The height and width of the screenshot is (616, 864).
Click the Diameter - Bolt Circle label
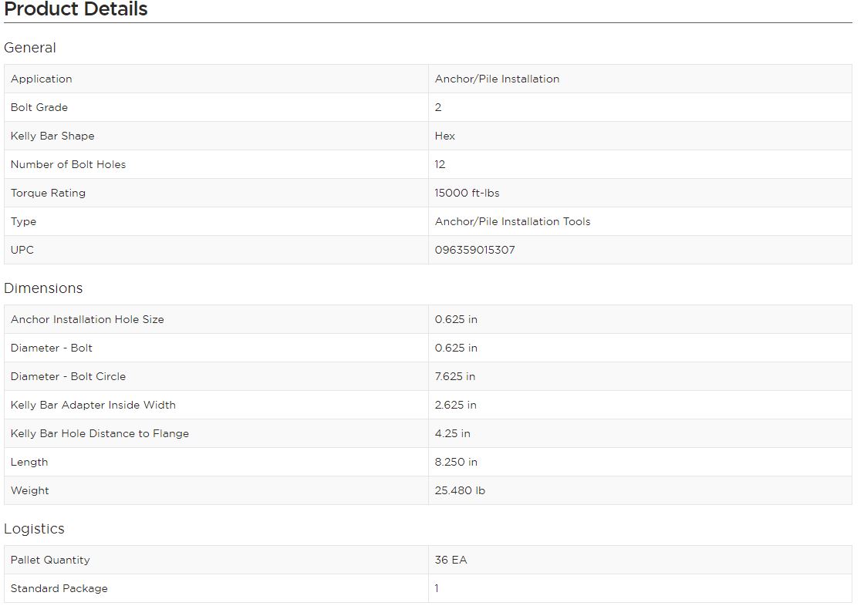[69, 376]
